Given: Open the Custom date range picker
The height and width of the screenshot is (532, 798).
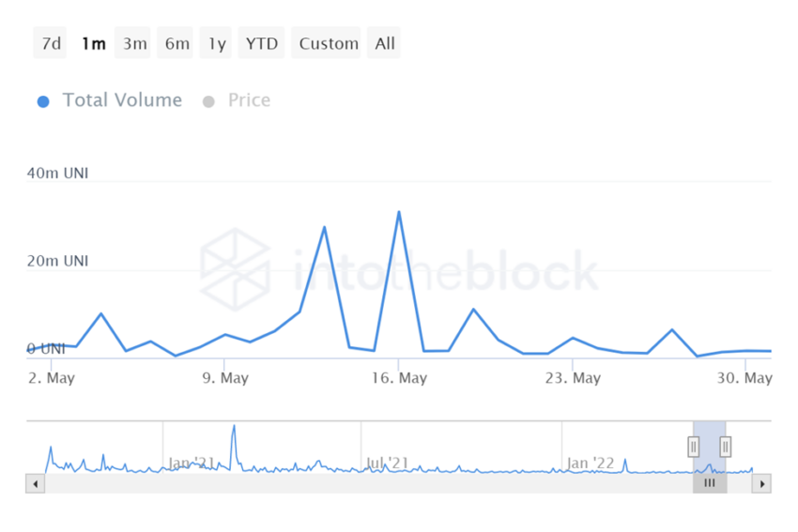Looking at the screenshot, I should (x=329, y=43).
